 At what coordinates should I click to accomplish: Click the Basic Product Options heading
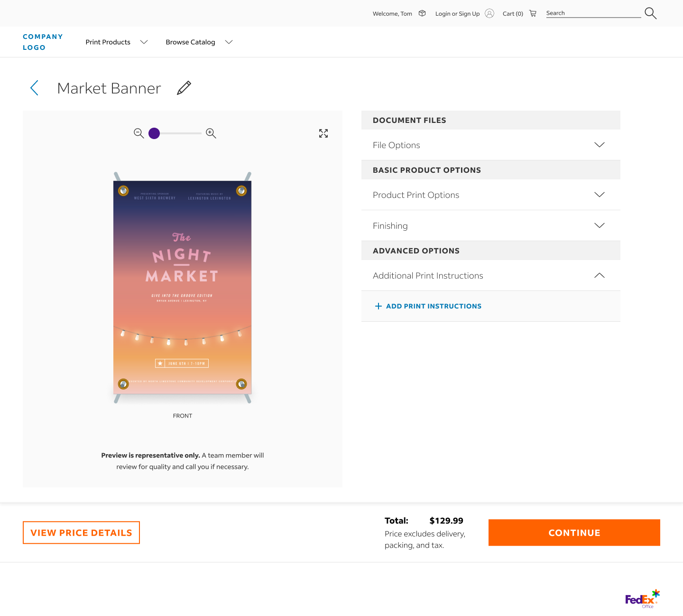(427, 170)
